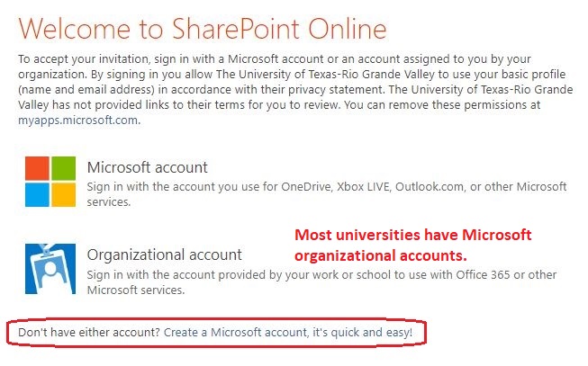Click the Organizational account ID badge icon

50,268
